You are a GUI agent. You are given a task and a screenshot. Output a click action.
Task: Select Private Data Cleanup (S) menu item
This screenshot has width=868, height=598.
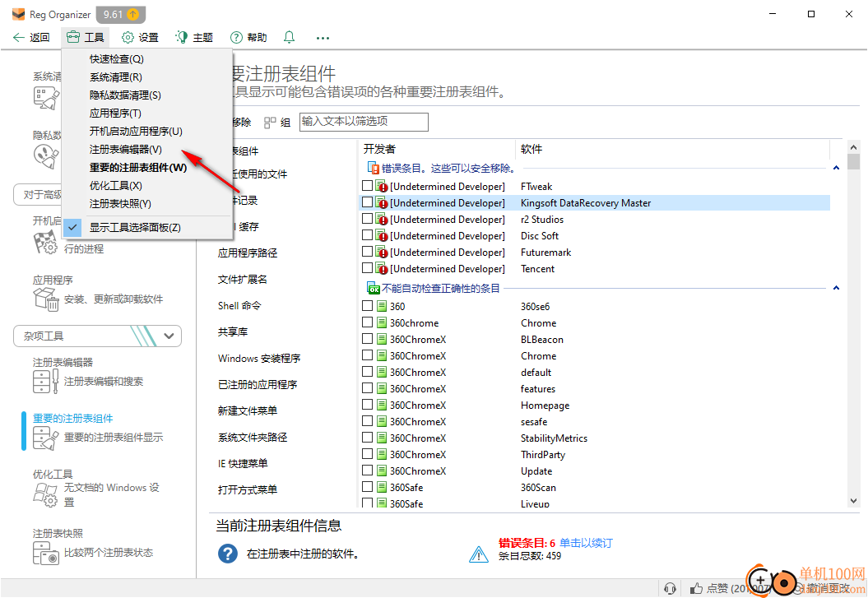146,95
